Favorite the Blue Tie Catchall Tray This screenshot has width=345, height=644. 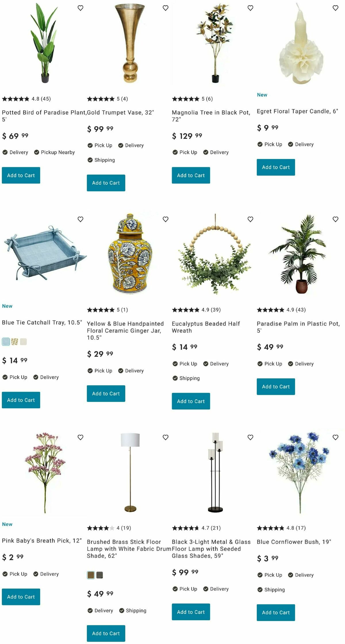pos(80,219)
